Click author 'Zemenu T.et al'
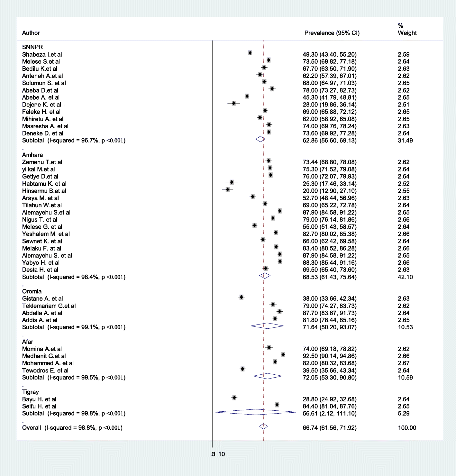 (x=42, y=162)
